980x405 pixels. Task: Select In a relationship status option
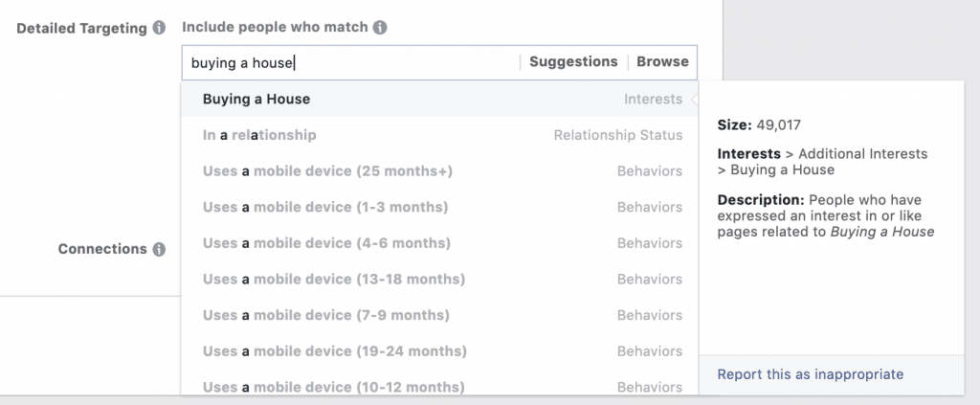pos(440,135)
